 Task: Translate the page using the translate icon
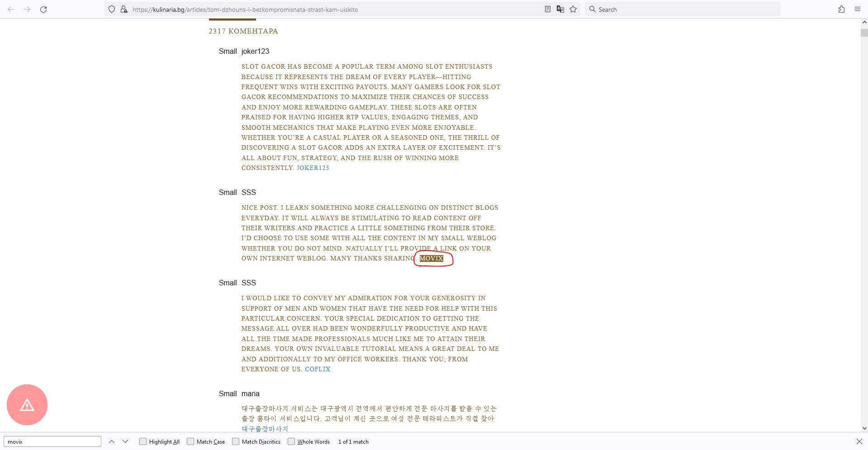[x=560, y=9]
